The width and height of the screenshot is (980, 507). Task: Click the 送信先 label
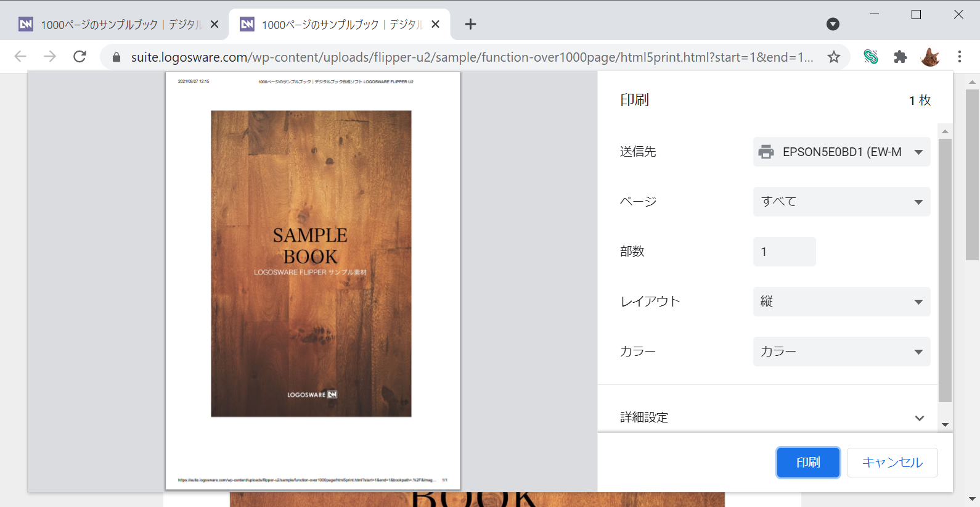coord(638,152)
